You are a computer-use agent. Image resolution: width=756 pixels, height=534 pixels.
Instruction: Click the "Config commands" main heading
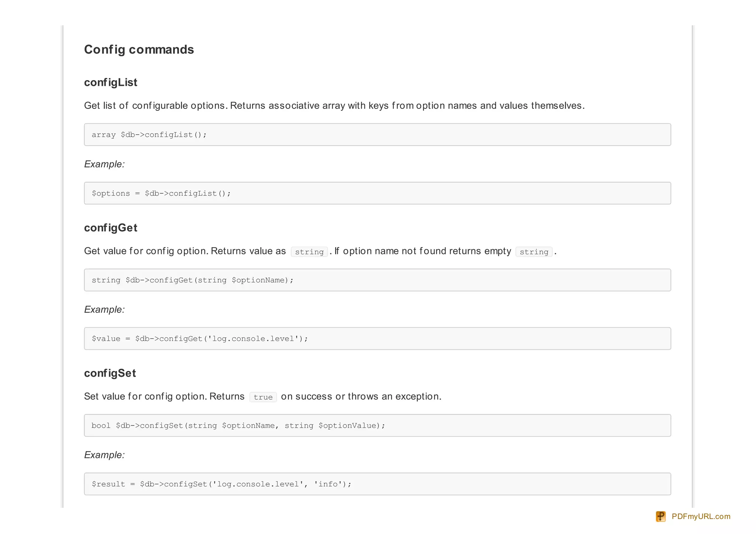(139, 49)
